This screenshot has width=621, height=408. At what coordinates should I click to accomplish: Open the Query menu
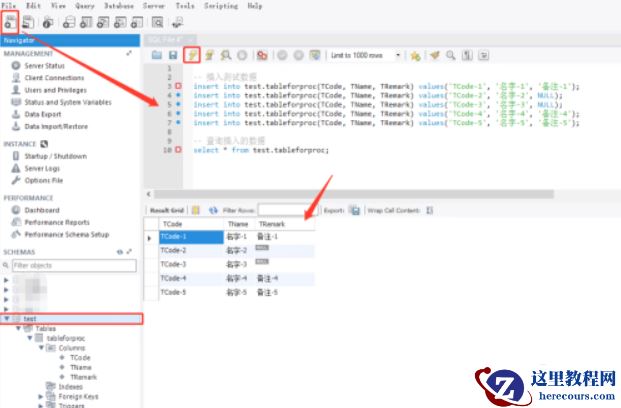[85, 6]
